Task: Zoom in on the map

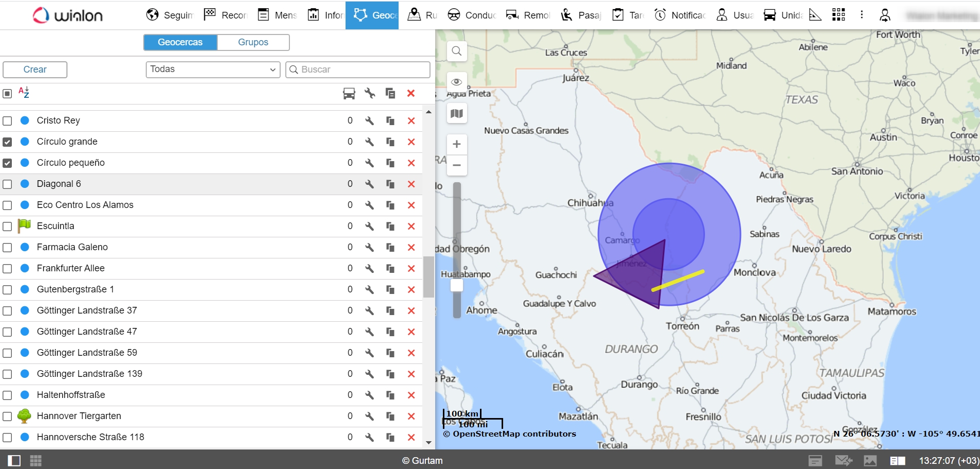Action: (x=456, y=144)
